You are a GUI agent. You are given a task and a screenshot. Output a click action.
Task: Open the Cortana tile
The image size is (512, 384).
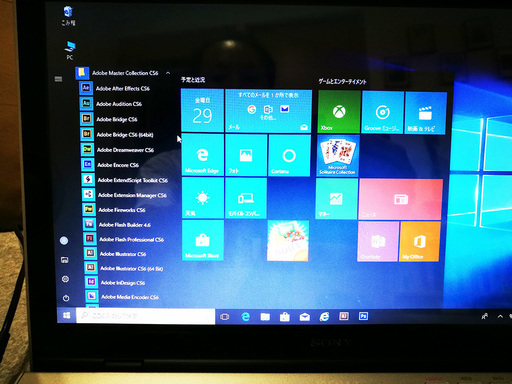289,155
